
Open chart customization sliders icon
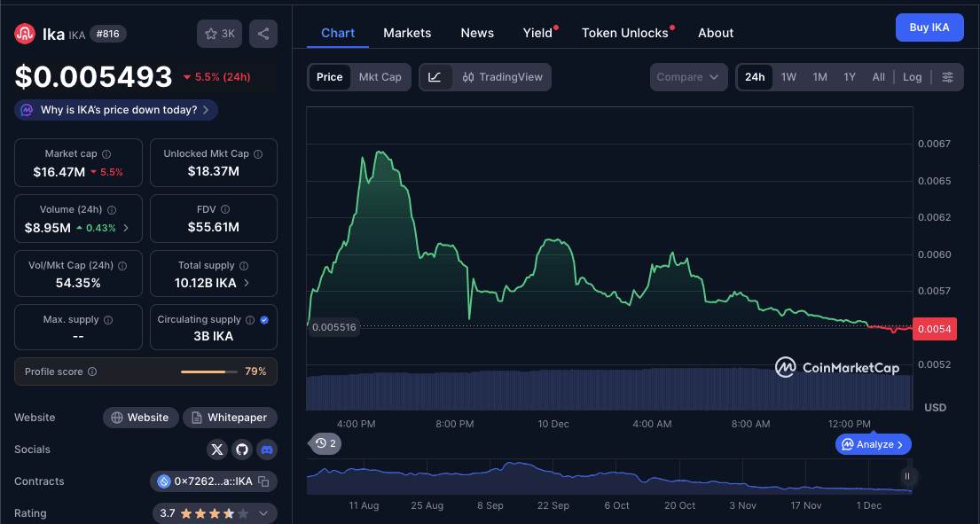click(x=948, y=77)
